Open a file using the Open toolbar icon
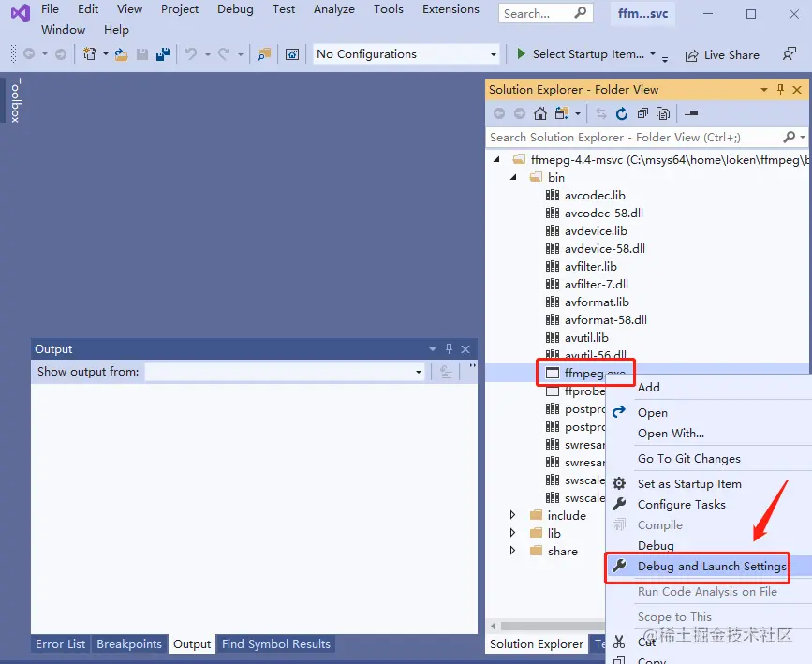Image resolution: width=812 pixels, height=664 pixels. (119, 54)
